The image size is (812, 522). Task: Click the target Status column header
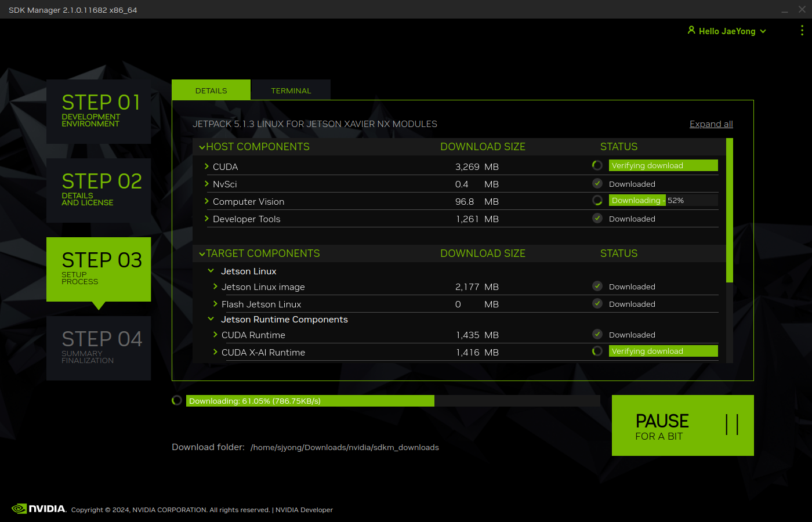click(x=619, y=253)
